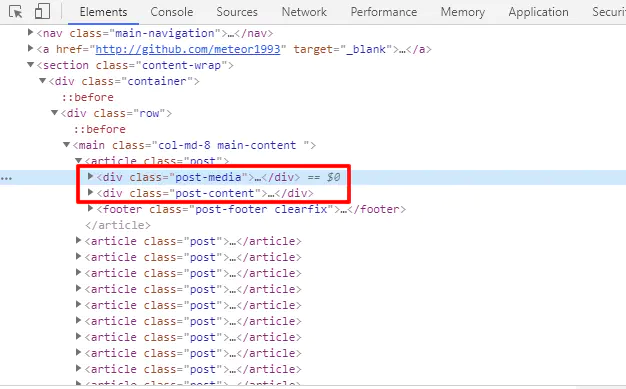The height and width of the screenshot is (389, 626).
Task: Toggle the device toolbar icon
Action: 42,11
